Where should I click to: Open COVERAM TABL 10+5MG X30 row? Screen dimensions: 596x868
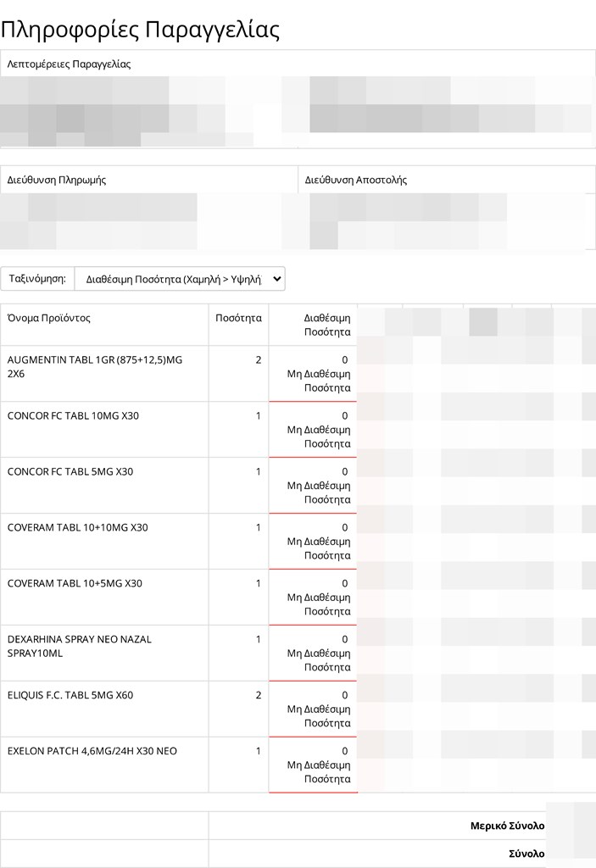(75, 583)
